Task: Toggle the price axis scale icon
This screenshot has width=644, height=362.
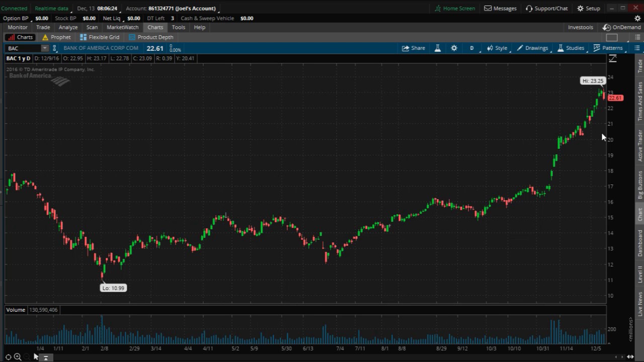Action: (x=612, y=59)
